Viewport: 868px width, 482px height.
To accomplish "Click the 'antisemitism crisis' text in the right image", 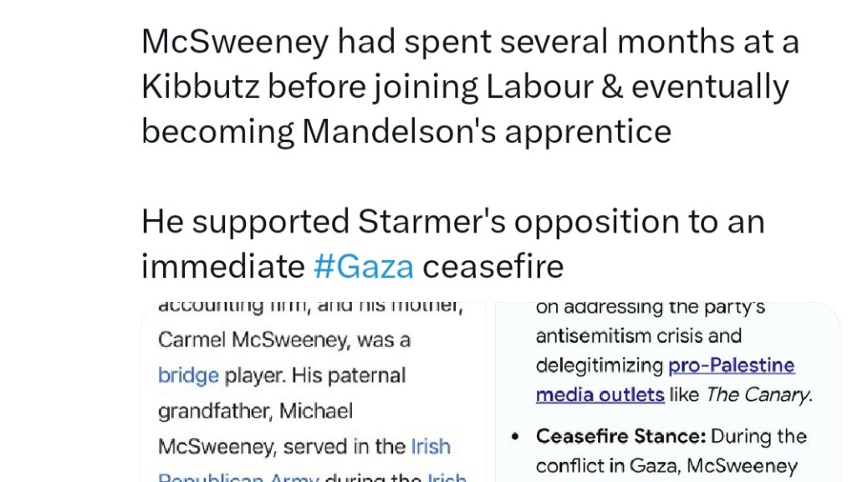I will point(638,336).
